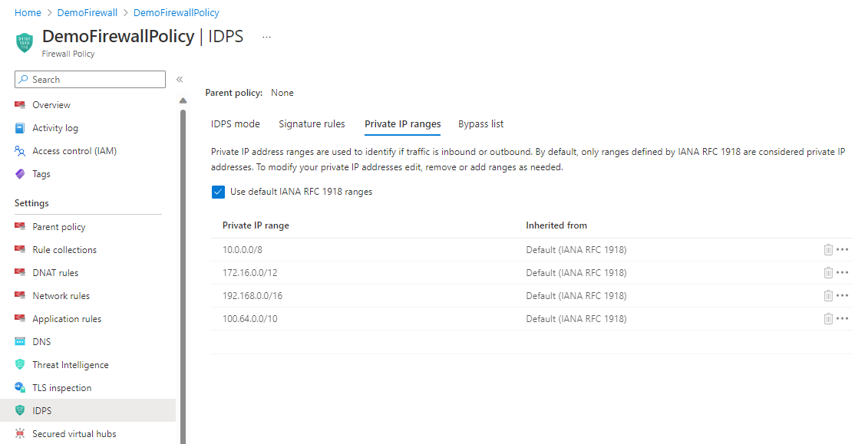Click Default (IANA RFC 1918) in 10.0.0.0/8 row
The height and width of the screenshot is (444, 868).
[576, 250]
